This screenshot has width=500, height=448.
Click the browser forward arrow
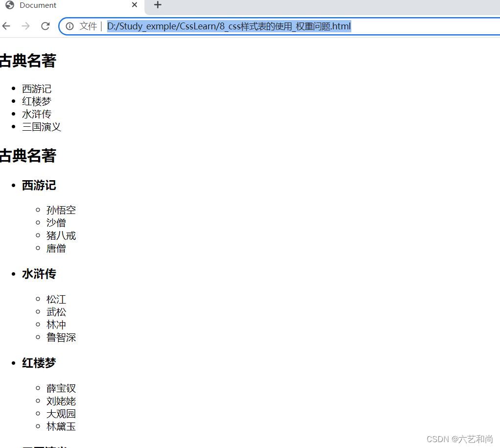tap(25, 26)
